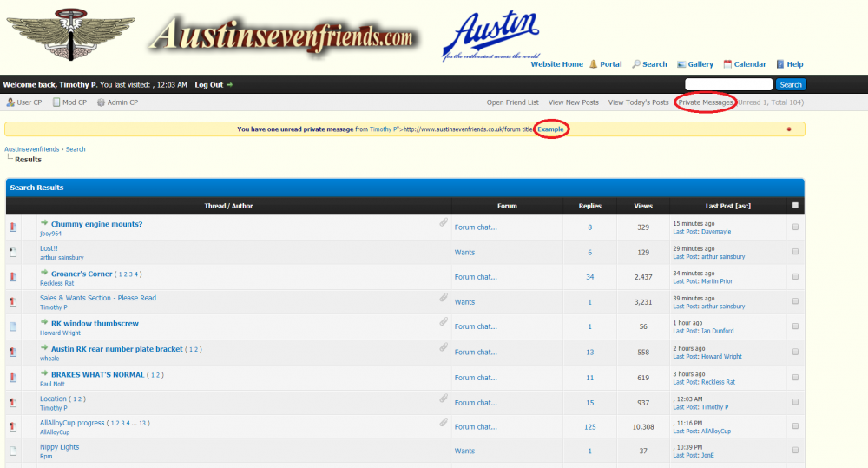Tick checkbox for Nippy Lights thread

click(795, 451)
